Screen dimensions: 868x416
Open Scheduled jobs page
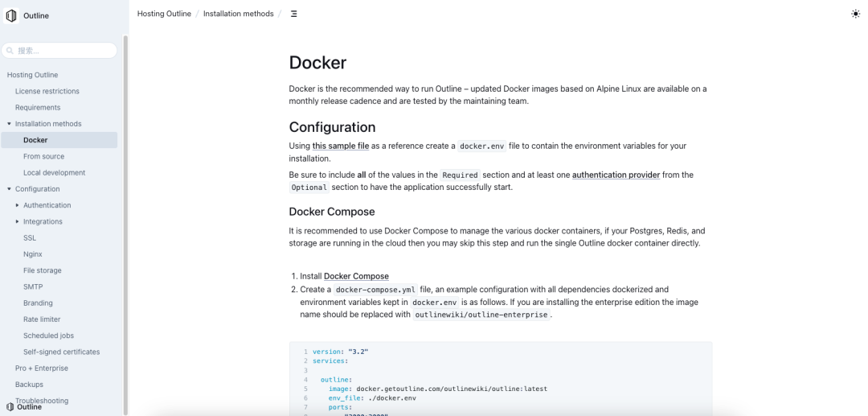(x=48, y=336)
